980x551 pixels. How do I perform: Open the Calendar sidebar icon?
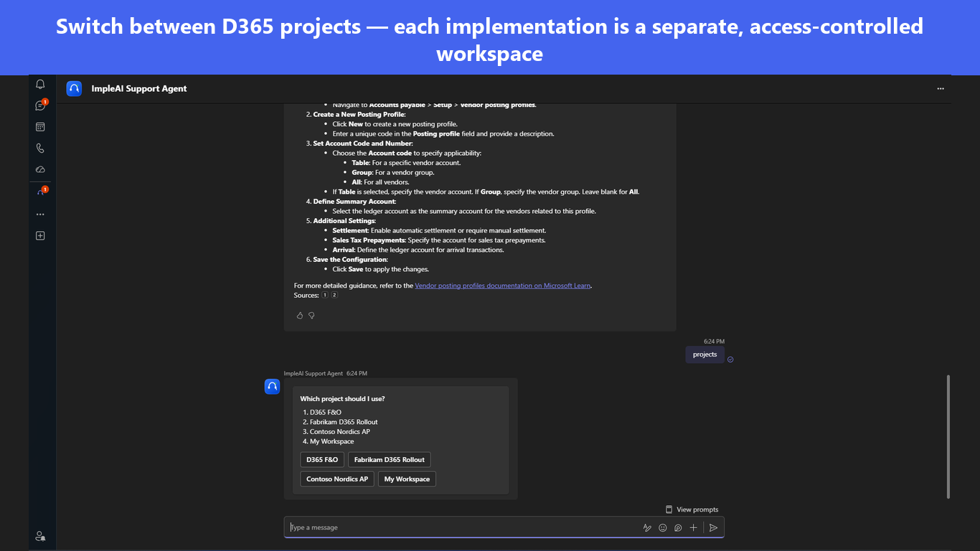(40, 127)
